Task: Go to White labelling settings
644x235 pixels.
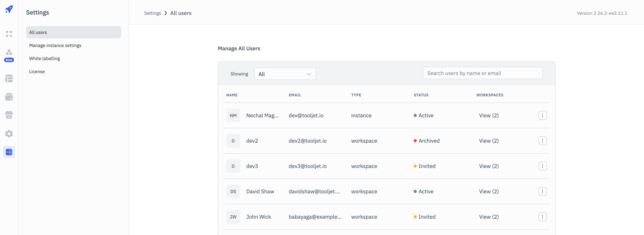Action: (44, 58)
